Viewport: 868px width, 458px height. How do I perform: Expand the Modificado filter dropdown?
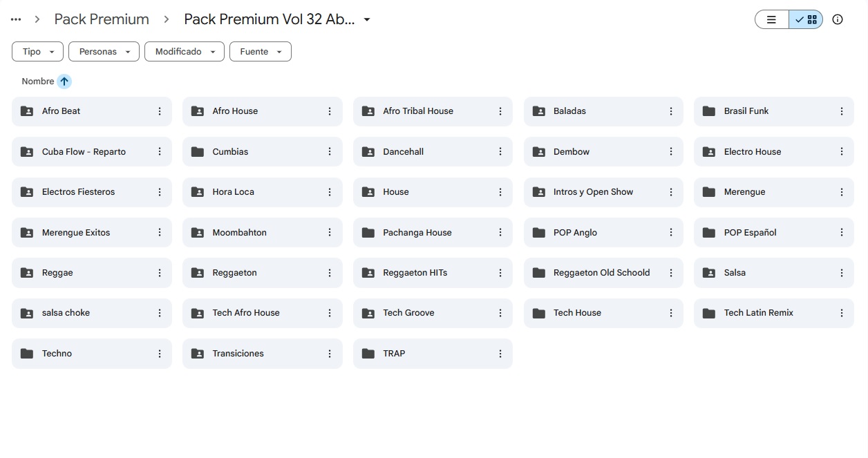pyautogui.click(x=185, y=52)
